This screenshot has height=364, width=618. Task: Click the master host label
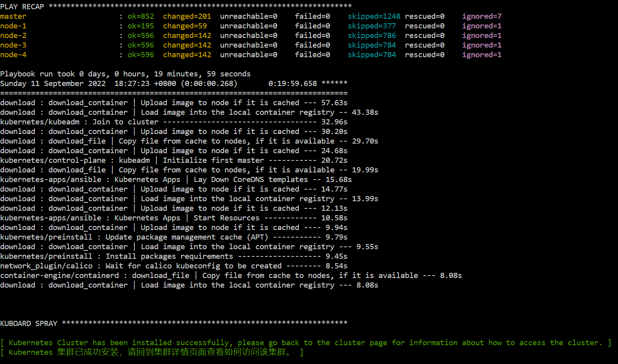click(x=13, y=16)
